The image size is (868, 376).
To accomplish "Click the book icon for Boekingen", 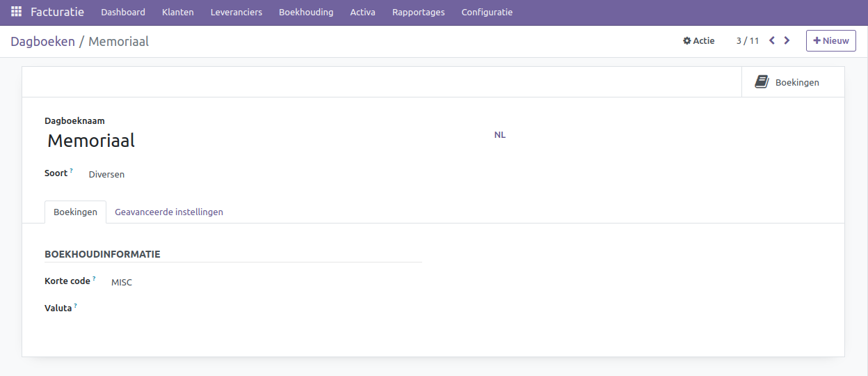I will point(762,82).
